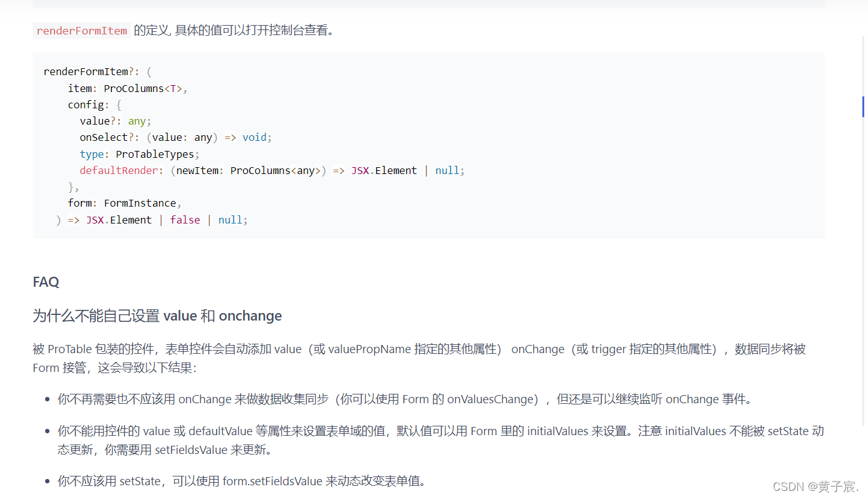868x499 pixels.
Task: Click the code line value?: any;
Action: pos(115,121)
